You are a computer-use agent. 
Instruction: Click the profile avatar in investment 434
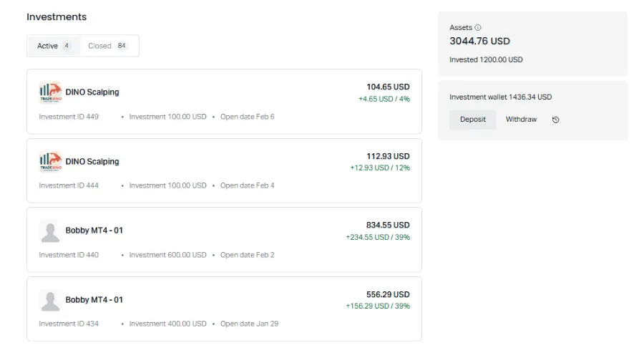(x=50, y=300)
